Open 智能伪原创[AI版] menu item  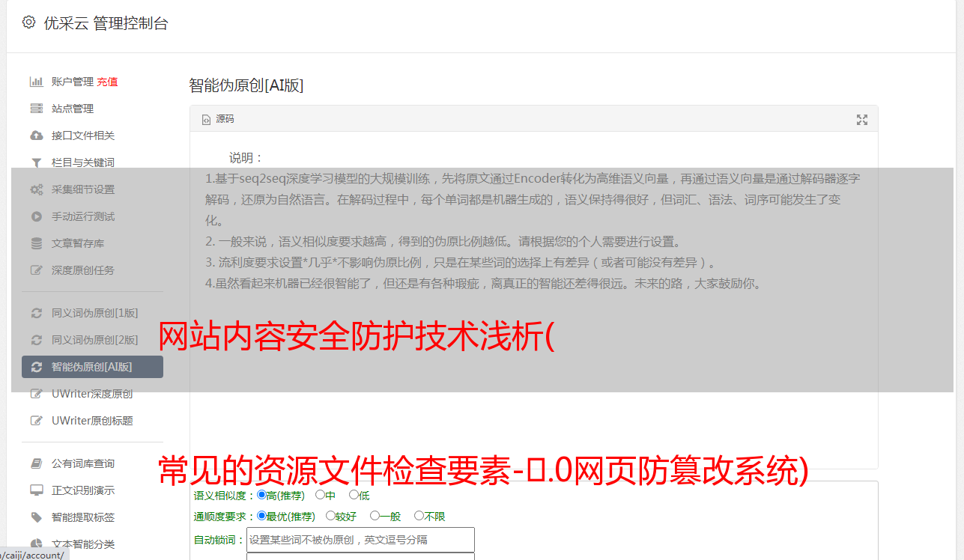coord(92,367)
